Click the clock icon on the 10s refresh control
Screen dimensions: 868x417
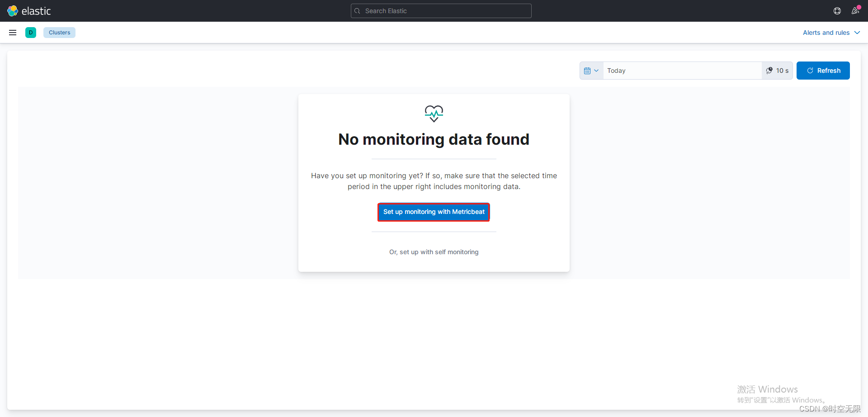(x=769, y=70)
